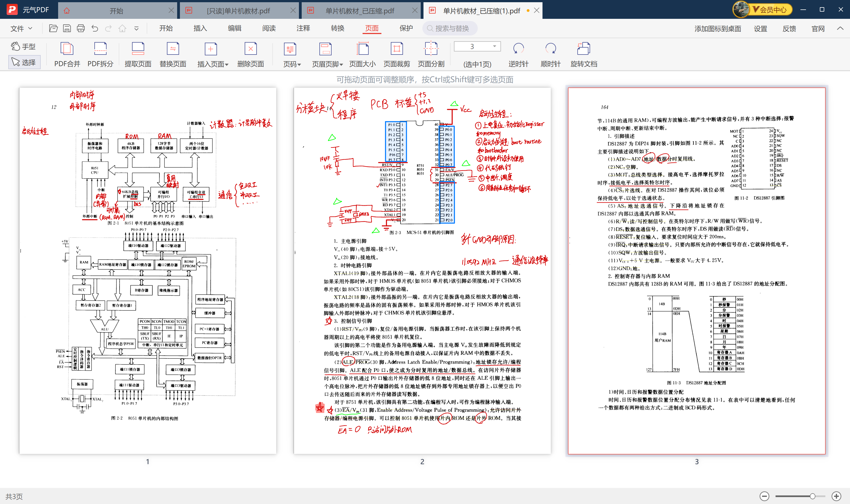Click the zoom in plus button

click(836, 496)
